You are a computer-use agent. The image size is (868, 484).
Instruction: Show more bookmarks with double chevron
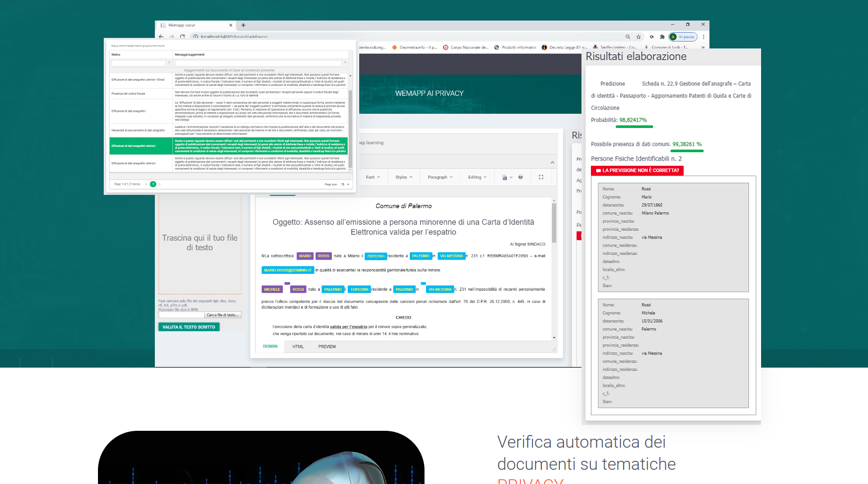click(703, 47)
